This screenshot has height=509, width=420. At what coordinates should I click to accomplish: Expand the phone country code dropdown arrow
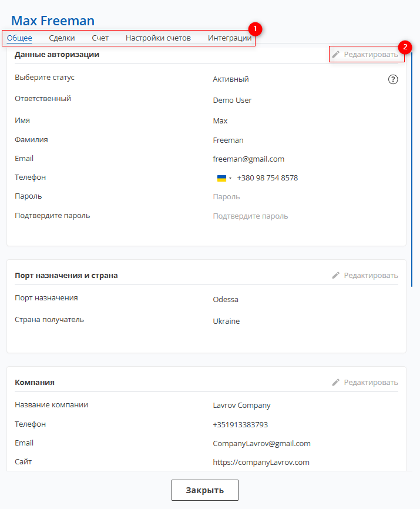click(230, 178)
